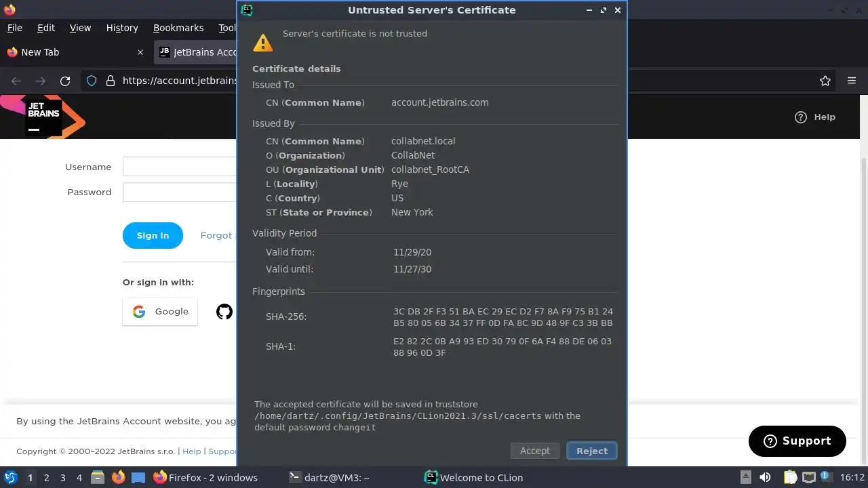The height and width of the screenshot is (488, 868).
Task: Click the JetBrains logo on the page
Action: tap(43, 117)
